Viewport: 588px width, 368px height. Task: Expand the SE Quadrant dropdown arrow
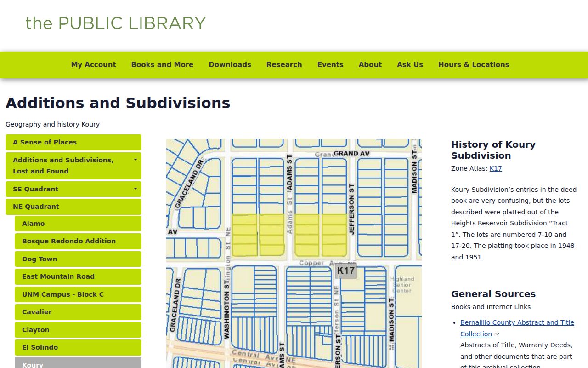click(x=136, y=189)
